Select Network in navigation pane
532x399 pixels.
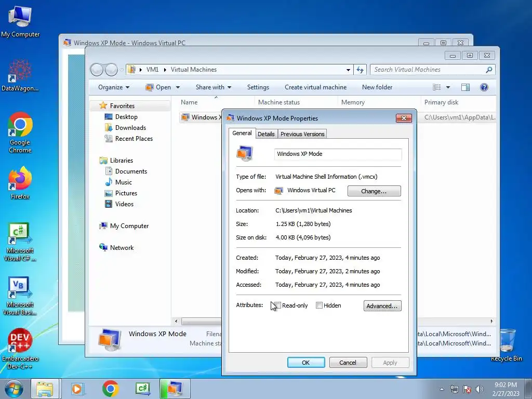point(122,248)
